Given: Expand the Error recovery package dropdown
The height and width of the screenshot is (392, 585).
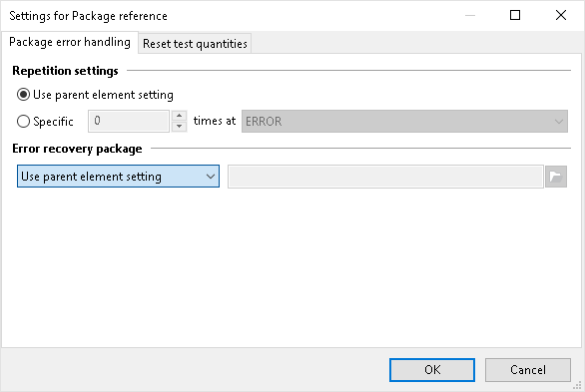Looking at the screenshot, I should pyautogui.click(x=118, y=176).
